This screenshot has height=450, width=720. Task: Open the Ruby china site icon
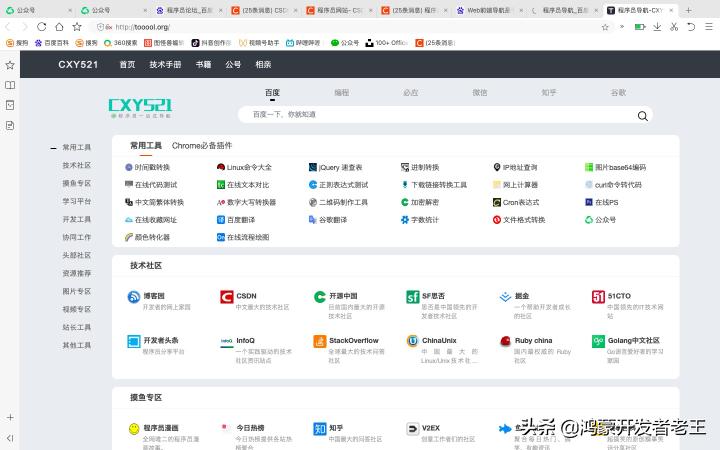click(x=505, y=341)
